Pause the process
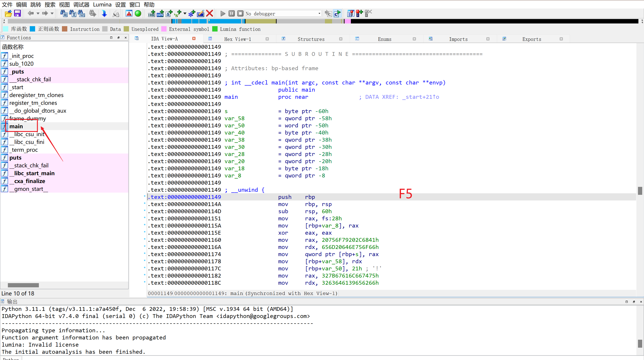 (x=231, y=13)
